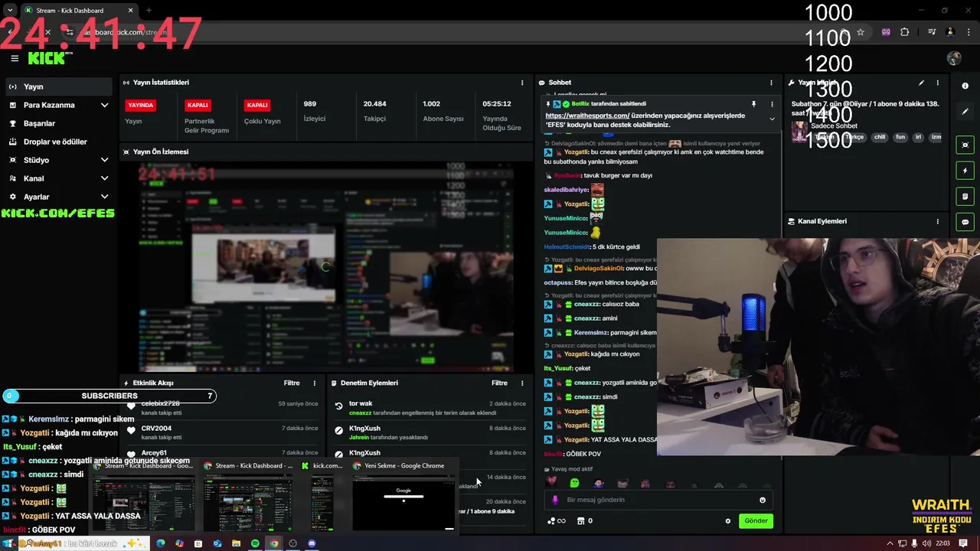The width and height of the screenshot is (980, 551).
Task: Open Sohbet panel three-dot menu
Action: [771, 83]
